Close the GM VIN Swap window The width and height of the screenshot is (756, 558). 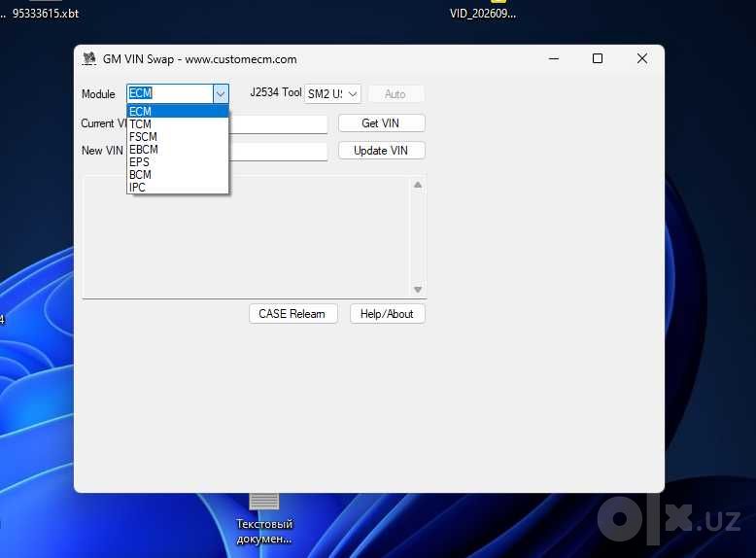(x=641, y=59)
